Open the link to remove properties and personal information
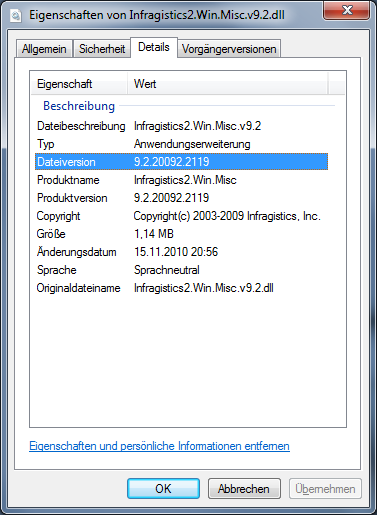Image resolution: width=377 pixels, height=515 pixels. 159,446
